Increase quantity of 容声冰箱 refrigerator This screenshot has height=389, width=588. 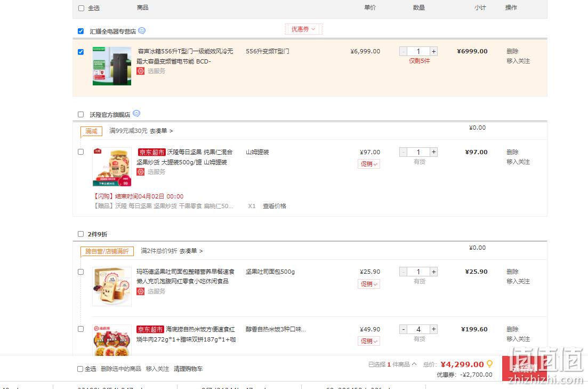[x=433, y=51]
